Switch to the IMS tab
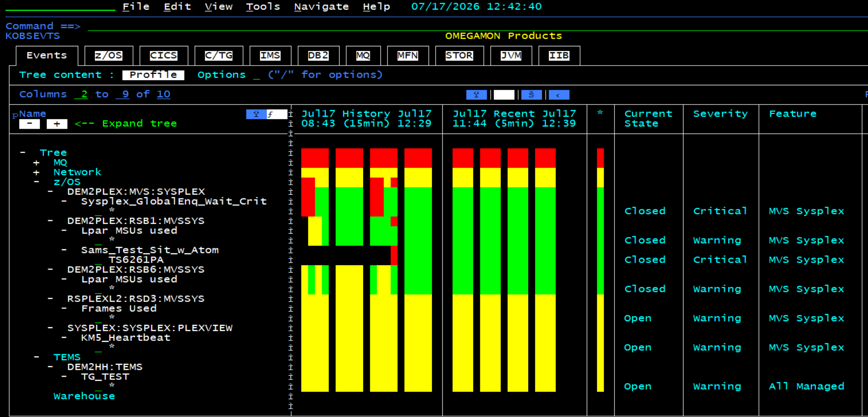868x417 pixels. point(270,55)
